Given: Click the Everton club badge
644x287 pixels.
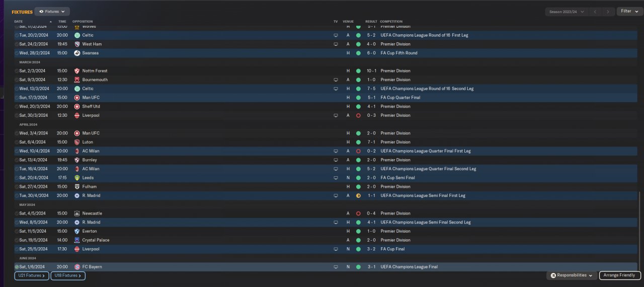Looking at the screenshot, I should tap(77, 231).
